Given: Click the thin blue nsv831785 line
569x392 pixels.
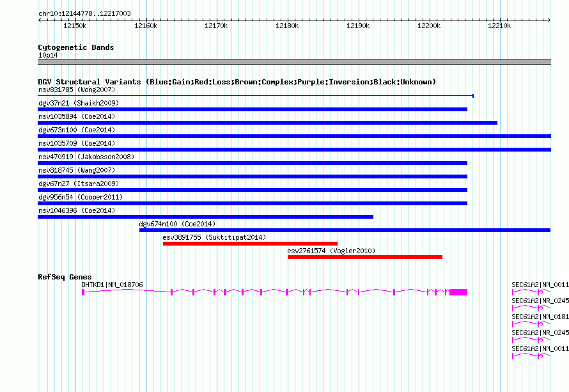Looking at the screenshot, I should point(256,96).
